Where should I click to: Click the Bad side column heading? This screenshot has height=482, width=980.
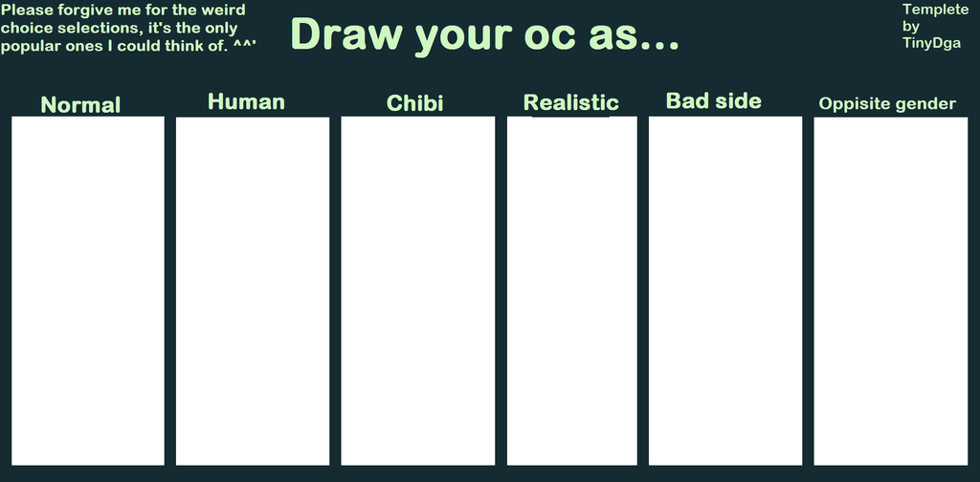click(714, 100)
